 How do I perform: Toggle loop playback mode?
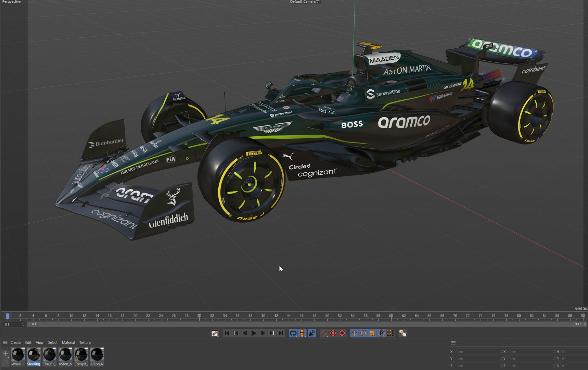[x=293, y=333]
